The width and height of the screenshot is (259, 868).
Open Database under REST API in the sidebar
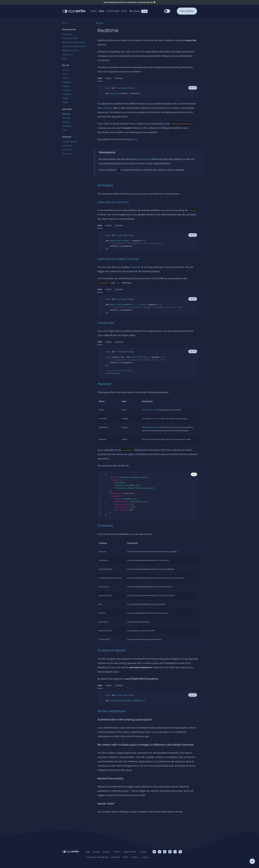click(x=67, y=82)
